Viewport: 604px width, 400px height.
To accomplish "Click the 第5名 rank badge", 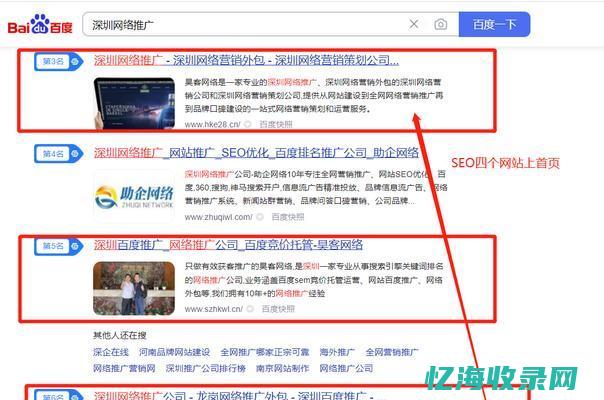I will 51,245.
